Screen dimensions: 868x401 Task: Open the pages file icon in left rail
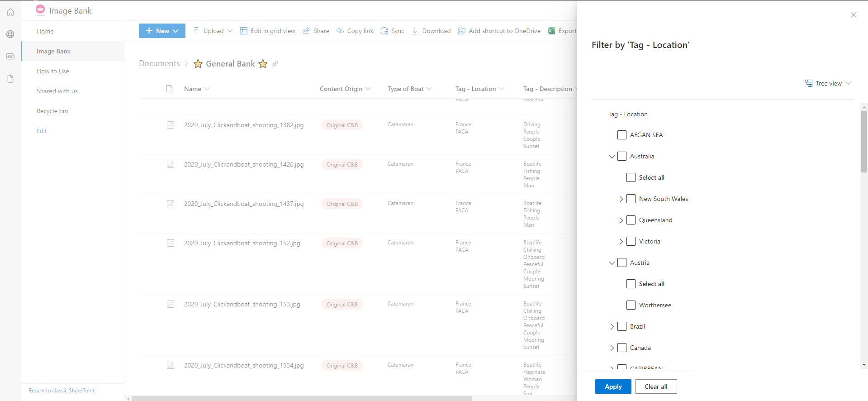(10, 79)
